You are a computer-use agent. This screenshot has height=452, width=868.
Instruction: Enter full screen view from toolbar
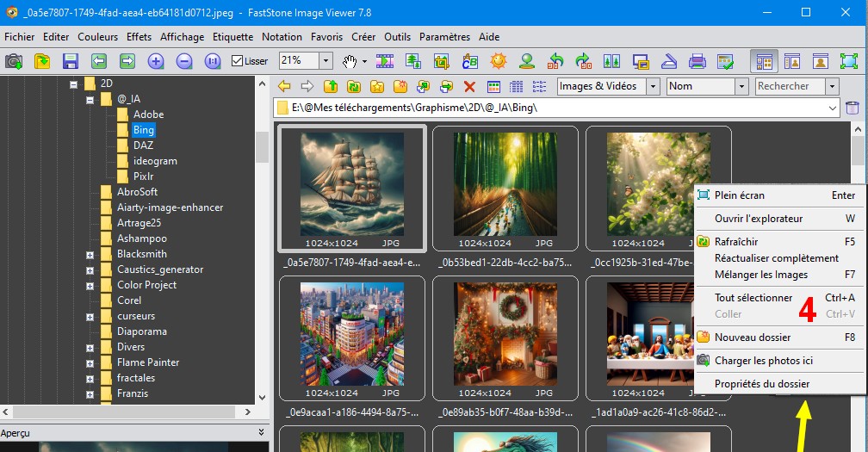[849, 61]
